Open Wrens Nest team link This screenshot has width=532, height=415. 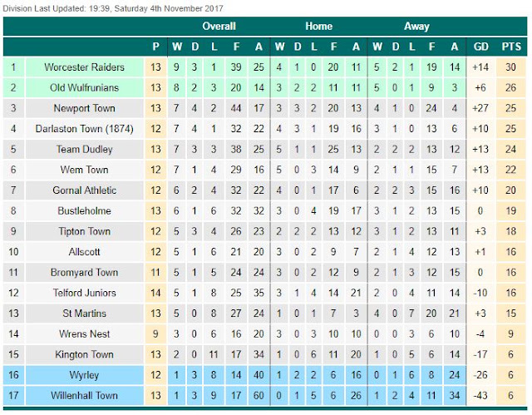84,333
